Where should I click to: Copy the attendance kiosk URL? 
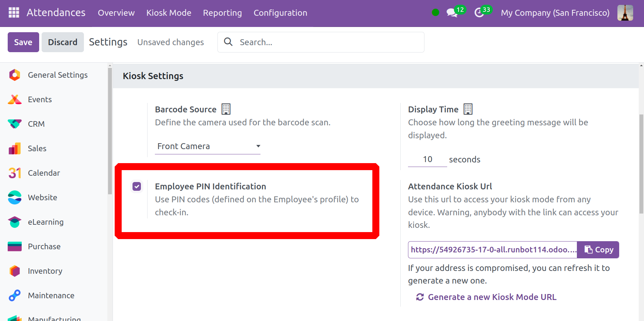(598, 250)
